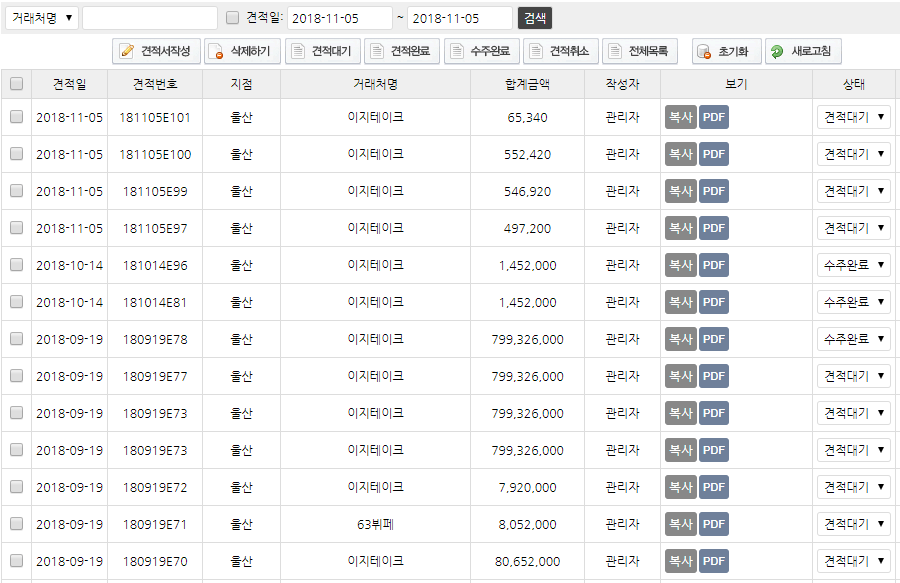The image size is (900, 583).
Task: Copy estimate 180919E78 with 복사
Action: [681, 339]
